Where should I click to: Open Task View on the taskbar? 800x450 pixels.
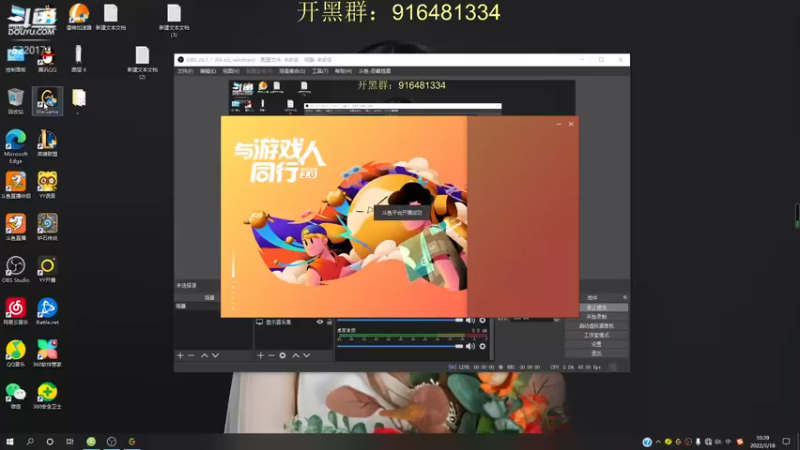pyautogui.click(x=70, y=441)
